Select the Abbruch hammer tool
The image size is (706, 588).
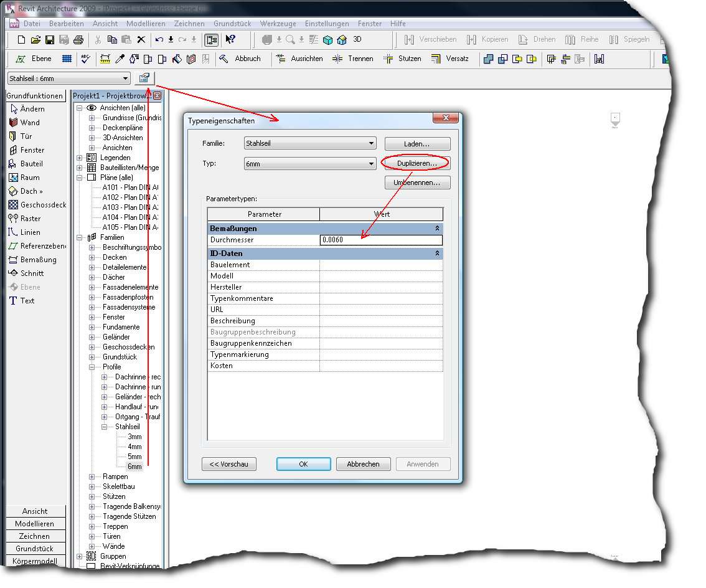tap(240, 59)
